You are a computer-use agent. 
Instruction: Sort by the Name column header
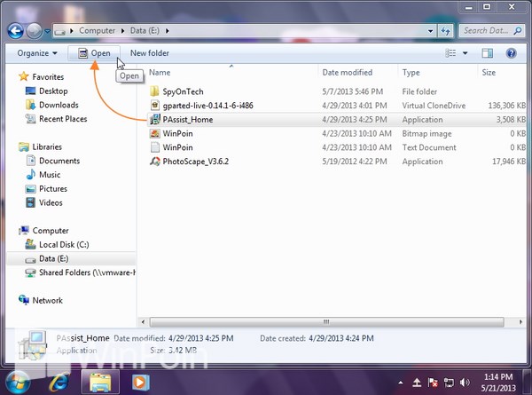click(160, 73)
